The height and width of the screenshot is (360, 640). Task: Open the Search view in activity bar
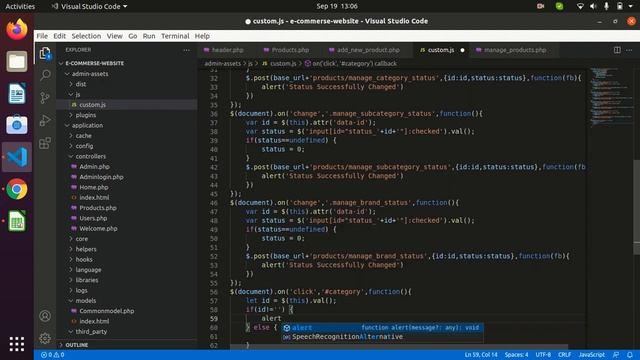coord(45,75)
